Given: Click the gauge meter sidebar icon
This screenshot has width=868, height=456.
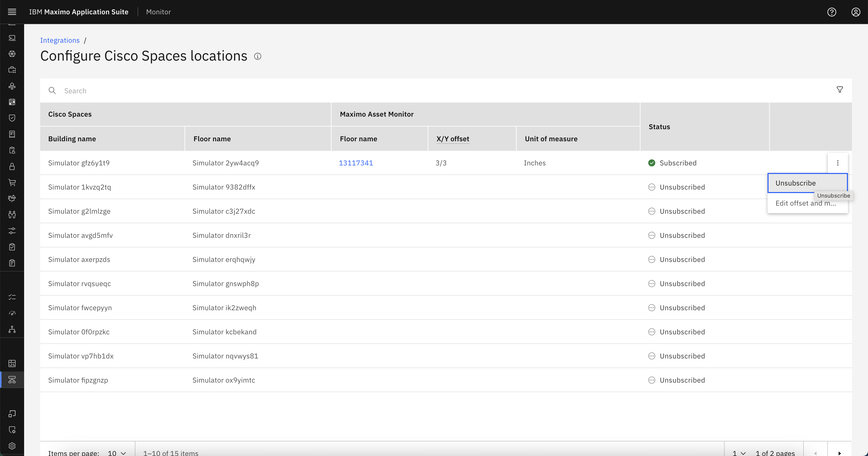Looking at the screenshot, I should pos(12,313).
